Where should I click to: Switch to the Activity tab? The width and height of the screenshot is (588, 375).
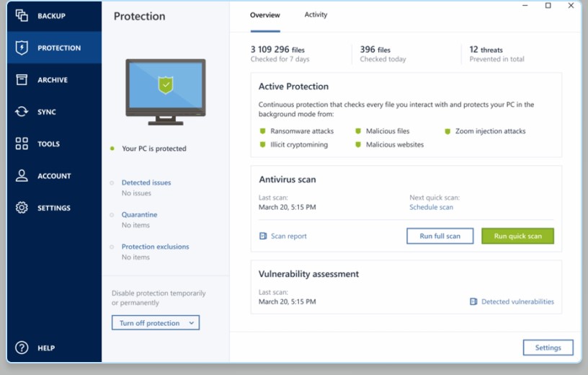[316, 14]
